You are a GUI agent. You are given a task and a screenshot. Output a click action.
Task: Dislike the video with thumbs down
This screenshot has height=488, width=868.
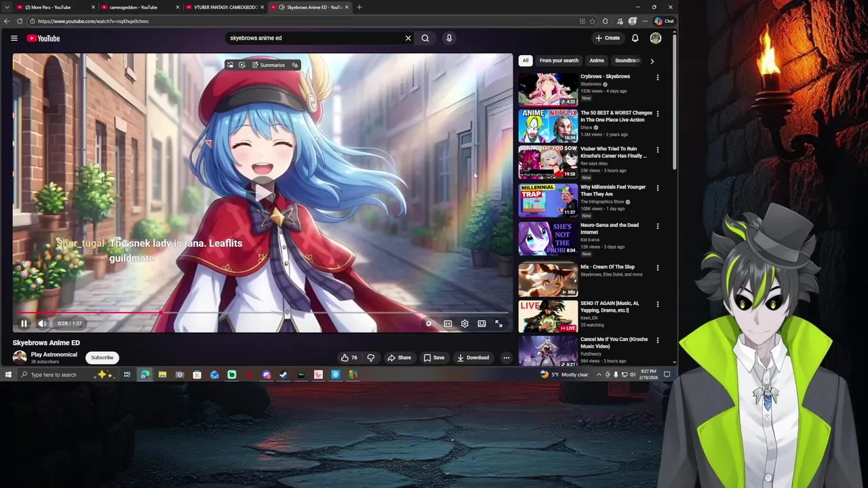pyautogui.click(x=371, y=357)
